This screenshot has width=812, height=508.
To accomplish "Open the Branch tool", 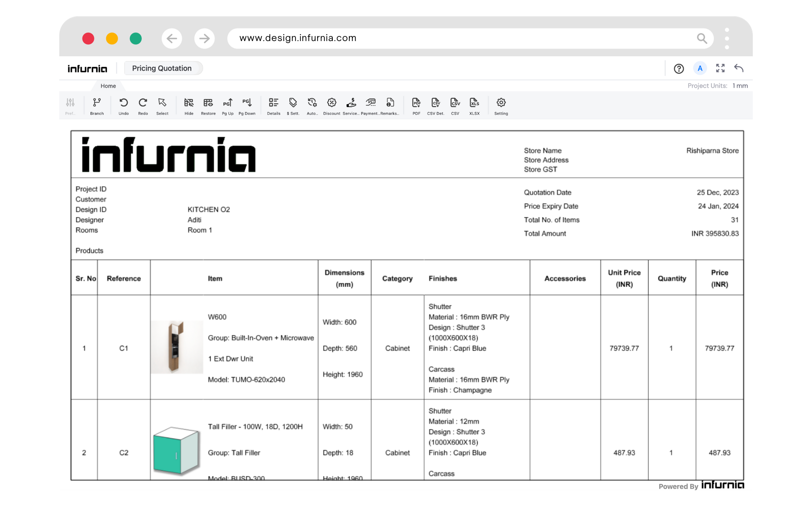I will [x=96, y=106].
